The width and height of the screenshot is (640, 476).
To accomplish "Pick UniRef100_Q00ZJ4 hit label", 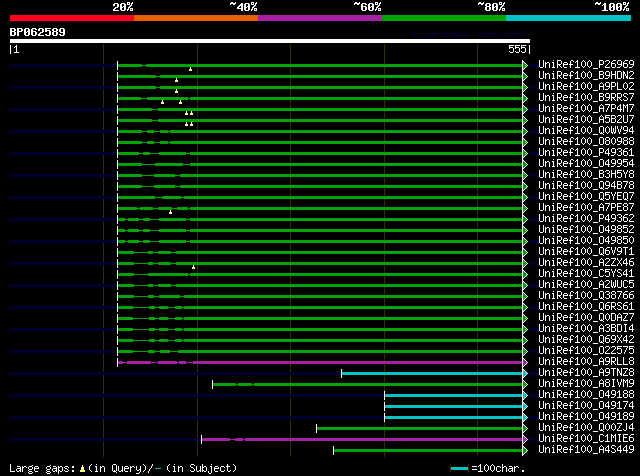I will click(586, 428).
